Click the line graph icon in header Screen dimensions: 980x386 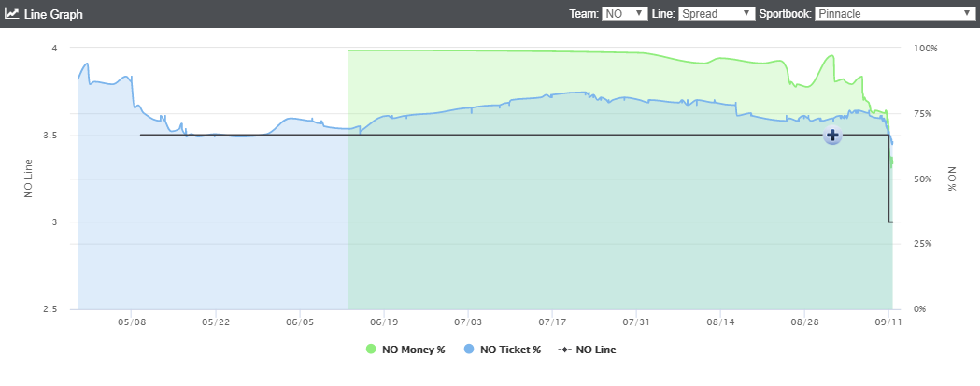tap(11, 13)
